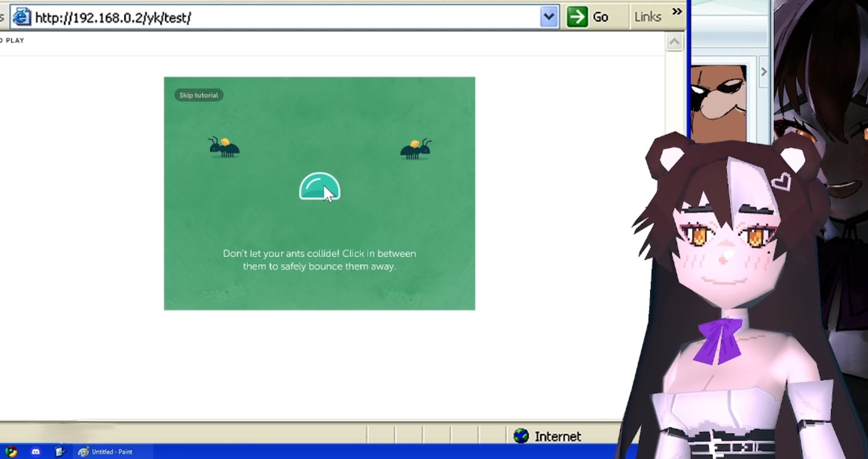Screen dimensions: 868x459
Task: Open the address bar dropdown arrow
Action: 549,17
